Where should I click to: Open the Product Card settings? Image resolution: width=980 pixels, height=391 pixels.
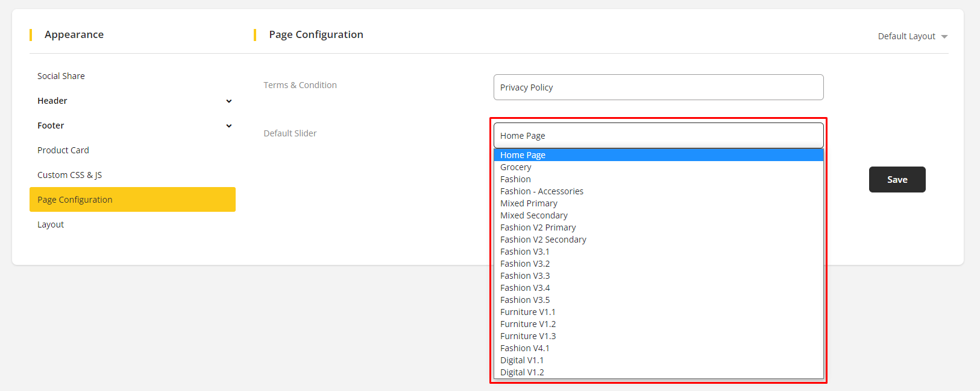(63, 150)
